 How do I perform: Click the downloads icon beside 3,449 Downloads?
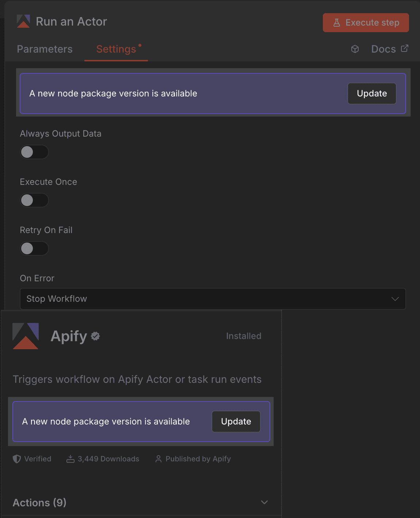(x=70, y=458)
